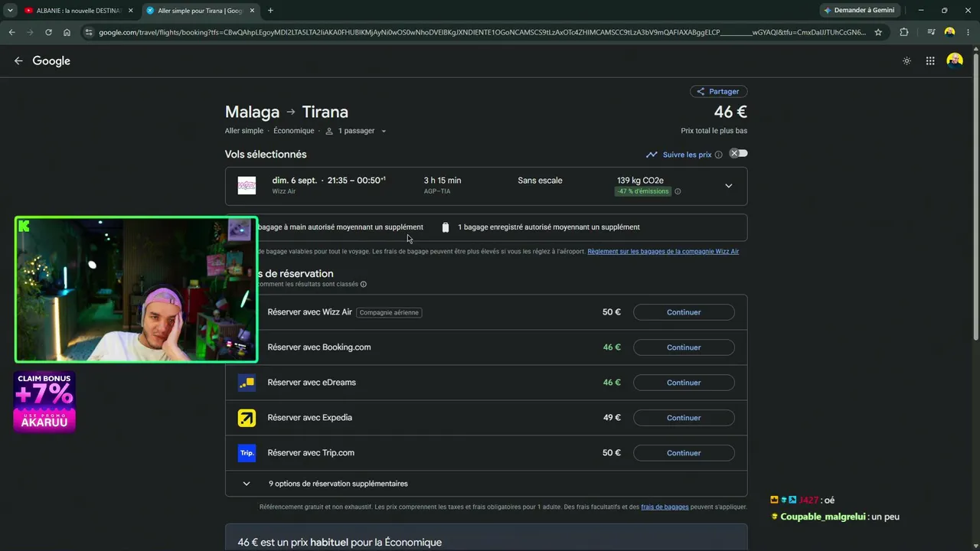Click the streamer webcam overlay
Screen dimensions: 980x551
[136, 289]
